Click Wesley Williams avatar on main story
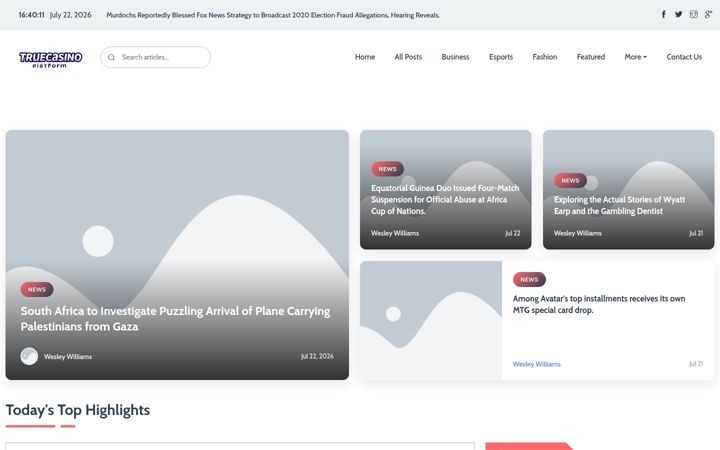Image resolution: width=720 pixels, height=450 pixels. [29, 356]
